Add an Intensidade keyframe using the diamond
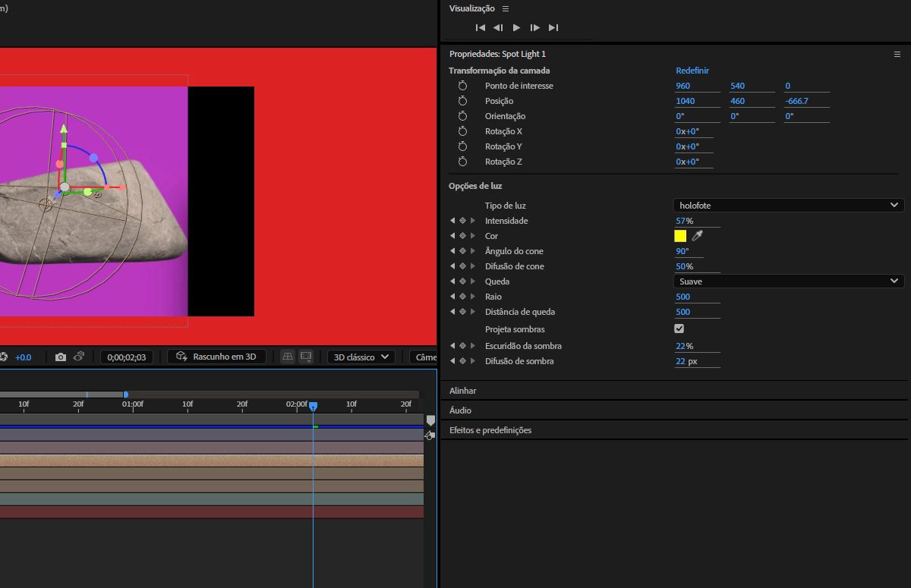The image size is (911, 588). 462,221
